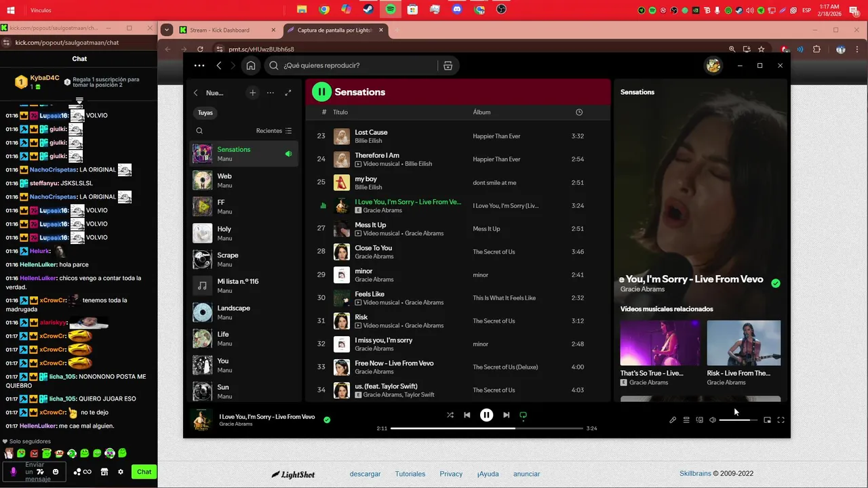Switch to Captura de pantalla por Lightshot tab
The width and height of the screenshot is (868, 488).
(x=334, y=30)
